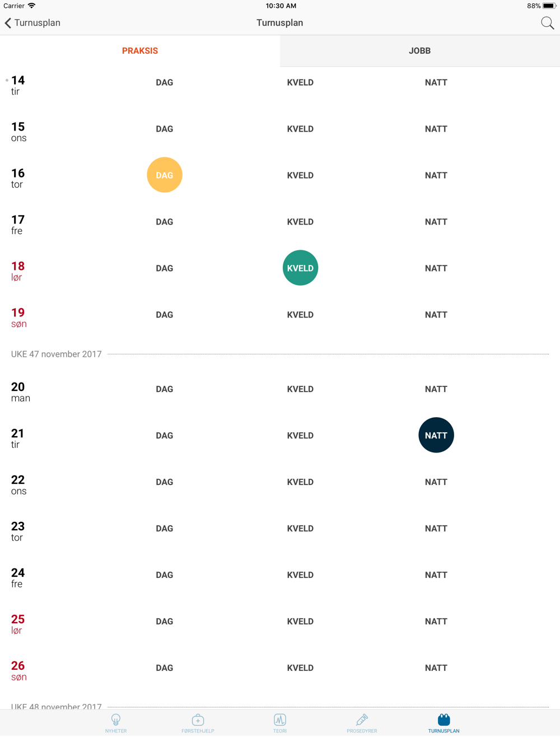Deselect the yellow DAG shift on 16 tor
This screenshot has height=747, width=560.
[x=165, y=175]
